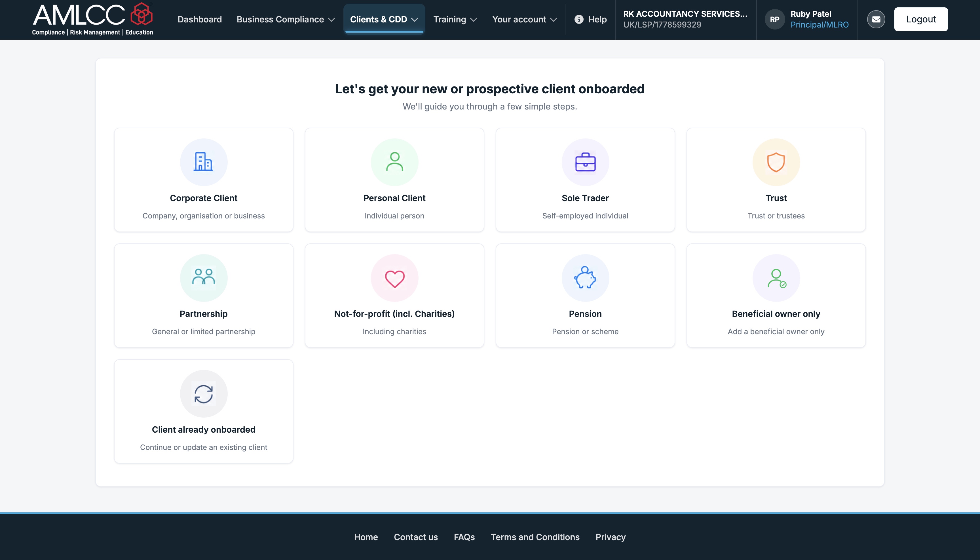
Task: Open Terms and Conditions footer link
Action: 535,537
